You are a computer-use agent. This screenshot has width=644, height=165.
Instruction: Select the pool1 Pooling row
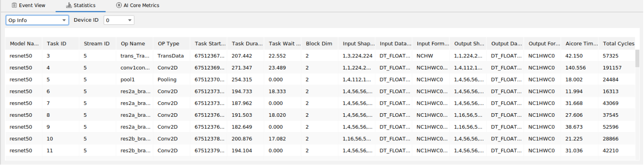click(x=320, y=80)
